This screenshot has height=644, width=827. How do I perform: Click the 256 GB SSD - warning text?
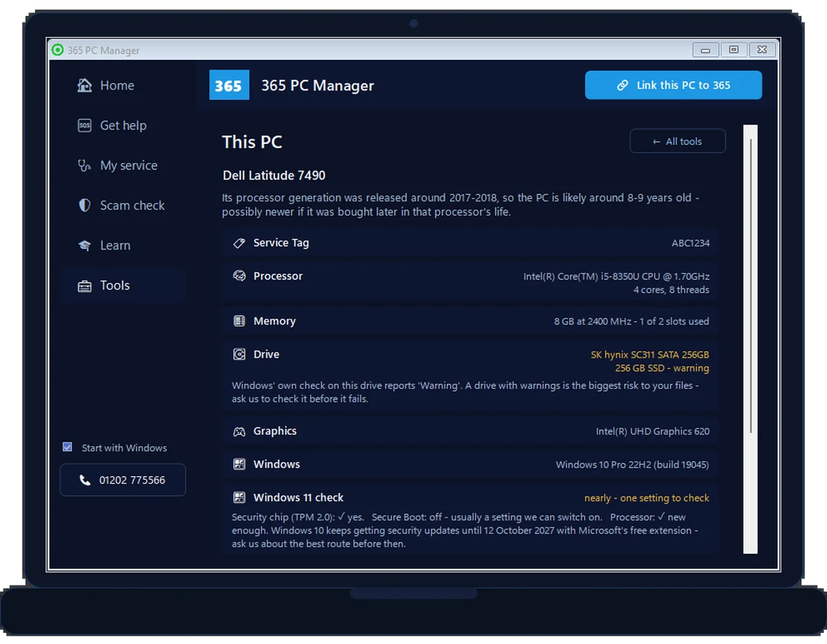coord(662,368)
